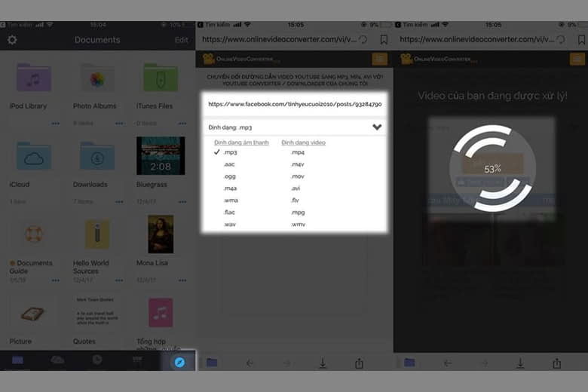Tap share icon in middle browser toolbar
588x392 pixels.
coord(359,363)
